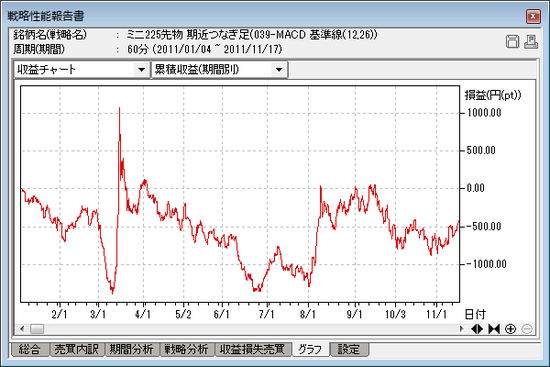Screen dimensions: 550x367
Task: Click the save report icon
Action: (x=512, y=41)
